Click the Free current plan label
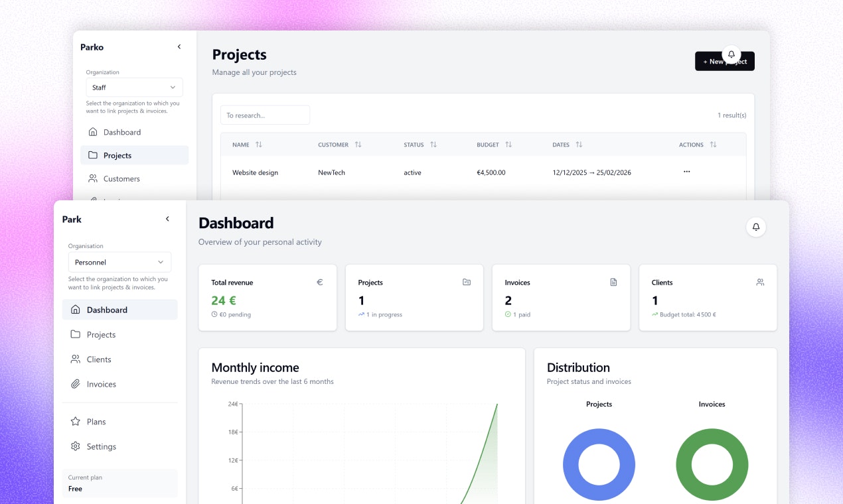This screenshot has height=504, width=843. pos(74,489)
